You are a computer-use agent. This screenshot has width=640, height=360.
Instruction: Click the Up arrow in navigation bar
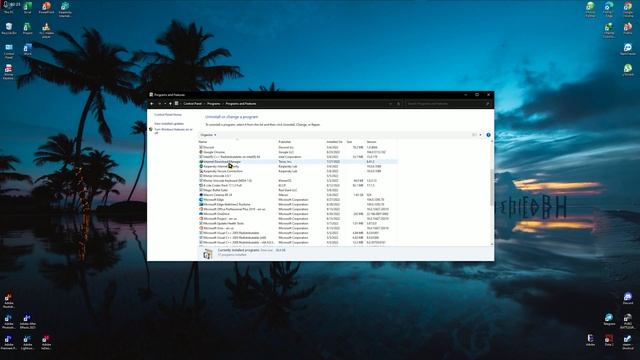171,104
